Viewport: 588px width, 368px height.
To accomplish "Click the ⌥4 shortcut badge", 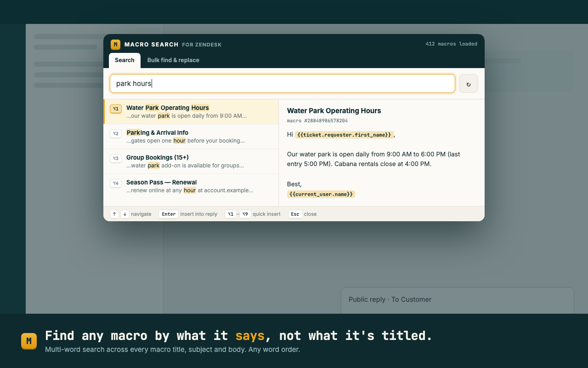I will 116,184.
